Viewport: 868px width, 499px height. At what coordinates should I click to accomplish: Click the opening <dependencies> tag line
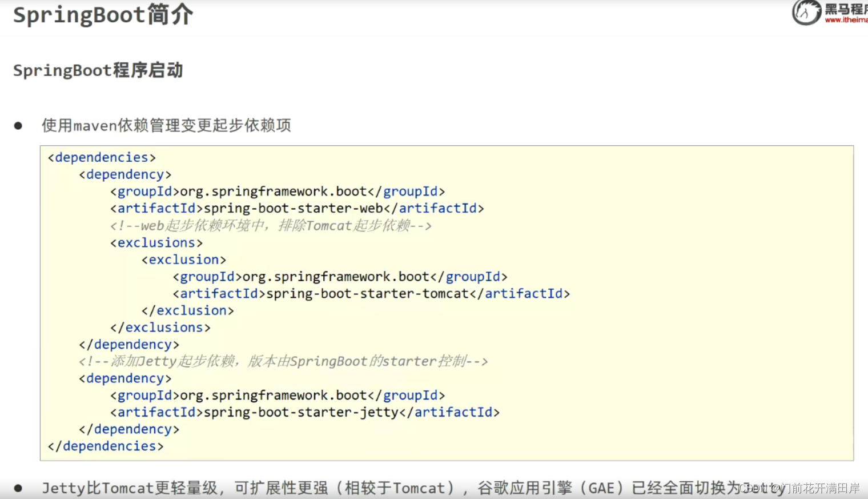tap(102, 157)
